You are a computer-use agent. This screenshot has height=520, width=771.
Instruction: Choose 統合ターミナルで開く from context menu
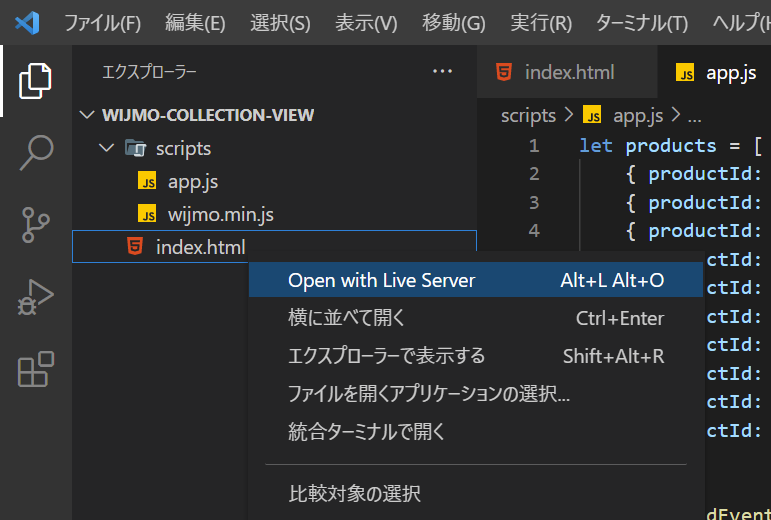coord(476,432)
